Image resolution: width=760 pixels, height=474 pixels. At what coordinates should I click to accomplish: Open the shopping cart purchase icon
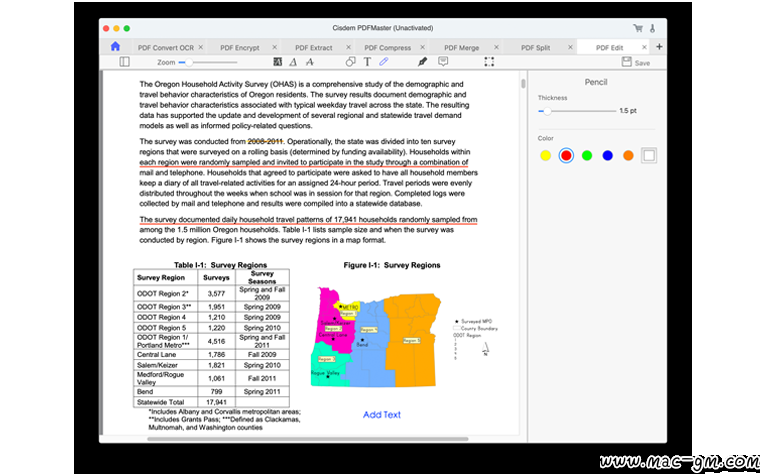pyautogui.click(x=638, y=28)
